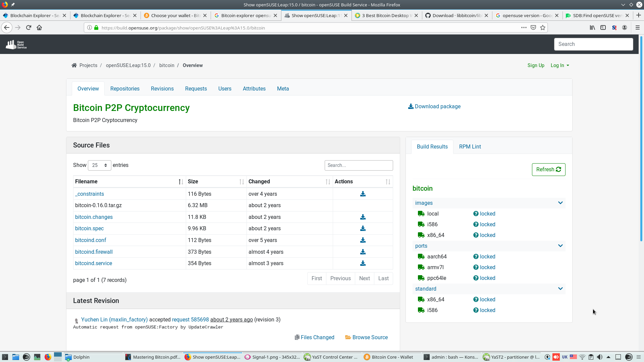Open the RPM Lint tab
644x362 pixels.
click(x=470, y=147)
